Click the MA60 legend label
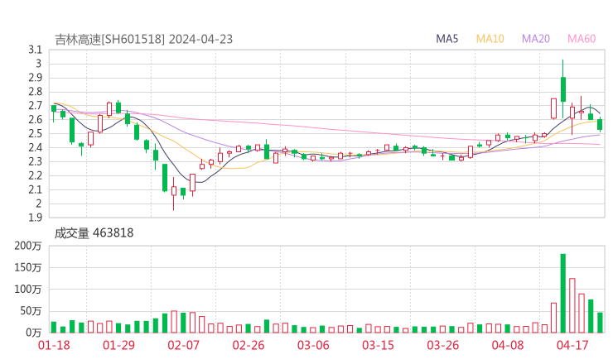Screen dimensions: 613x364 pyautogui.click(x=582, y=39)
